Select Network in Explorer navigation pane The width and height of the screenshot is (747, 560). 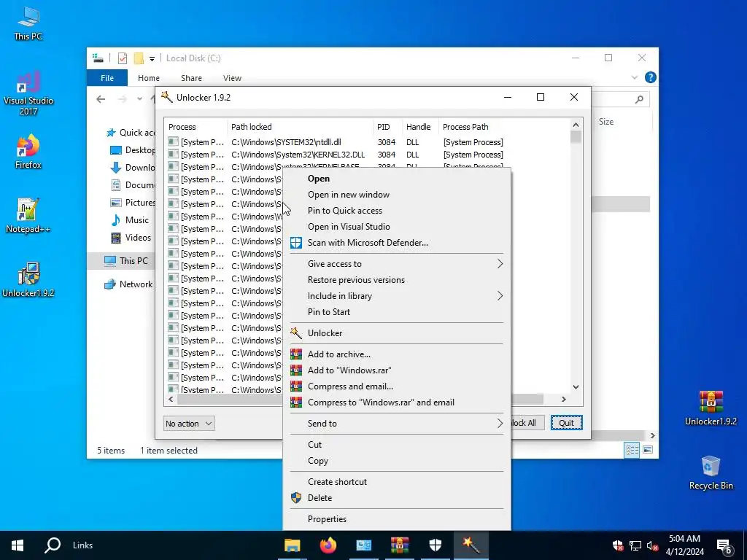tap(128, 284)
